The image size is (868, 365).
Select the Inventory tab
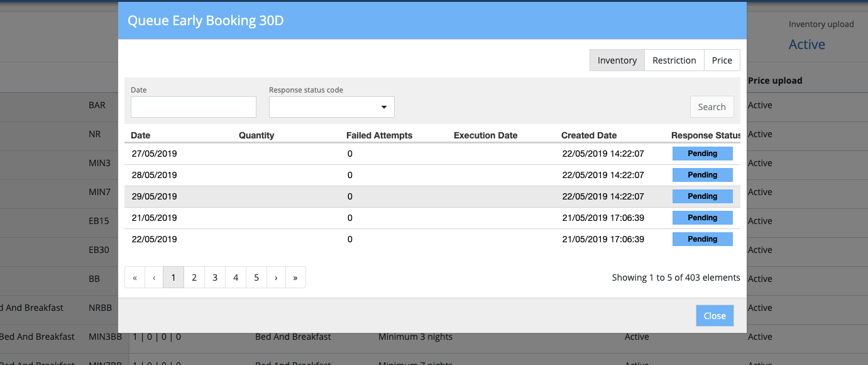pyautogui.click(x=617, y=60)
